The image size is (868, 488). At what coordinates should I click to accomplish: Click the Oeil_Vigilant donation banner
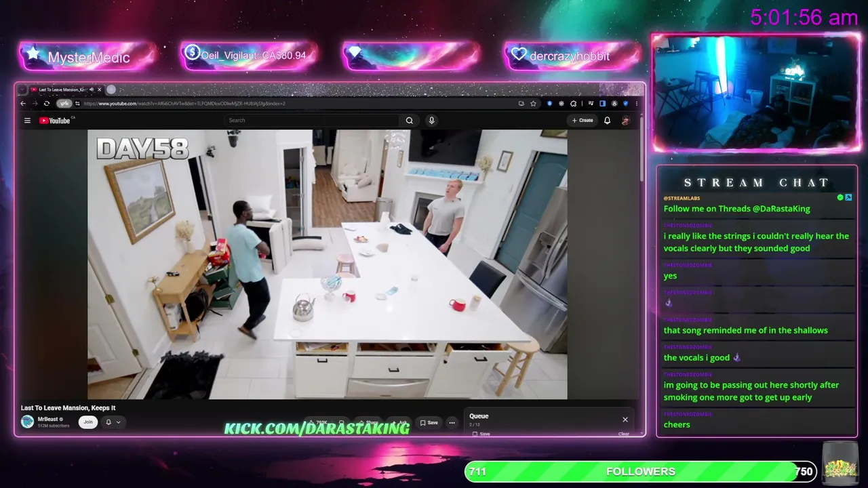250,56
